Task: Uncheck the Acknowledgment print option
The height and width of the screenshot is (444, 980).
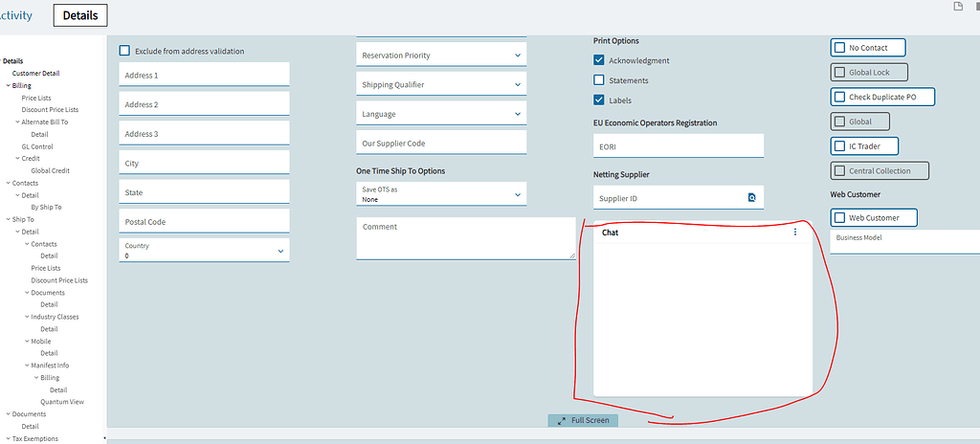Action: (599, 60)
